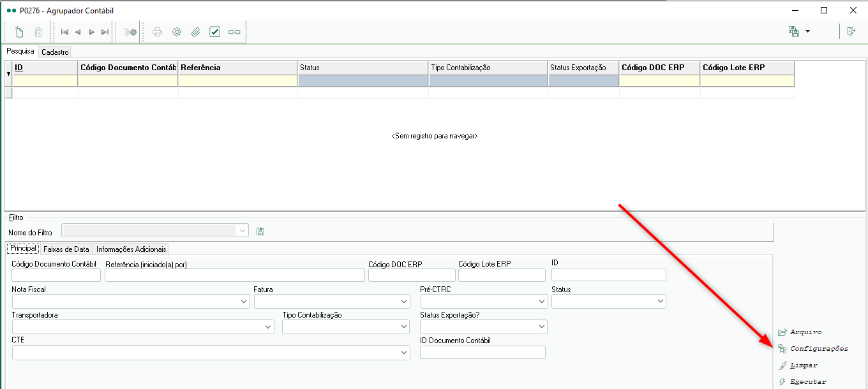868x389 pixels.
Task: Click the Limpar button
Action: (x=798, y=365)
